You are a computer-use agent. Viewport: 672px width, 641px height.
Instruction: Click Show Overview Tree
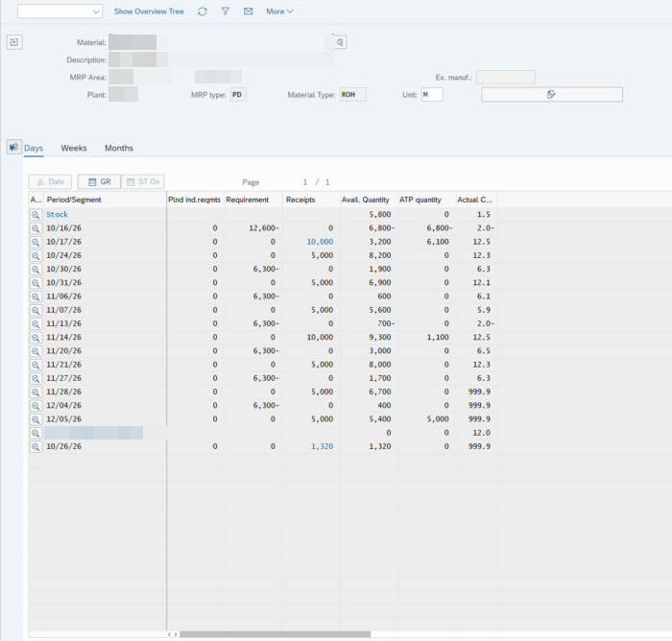click(149, 12)
